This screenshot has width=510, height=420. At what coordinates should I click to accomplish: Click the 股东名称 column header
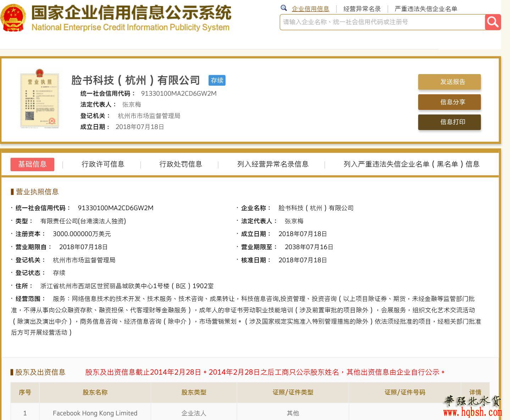tap(95, 392)
